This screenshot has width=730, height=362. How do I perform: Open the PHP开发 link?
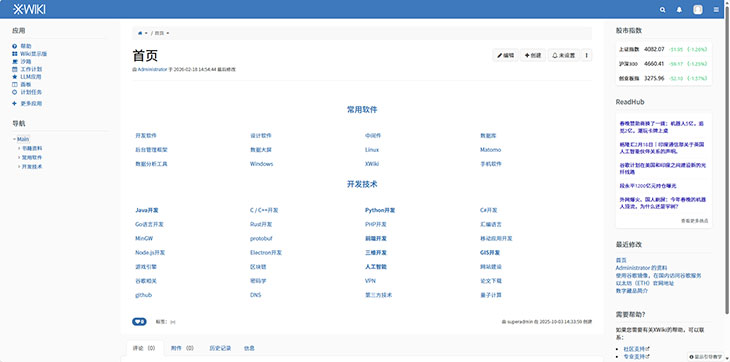pyautogui.click(x=376, y=224)
